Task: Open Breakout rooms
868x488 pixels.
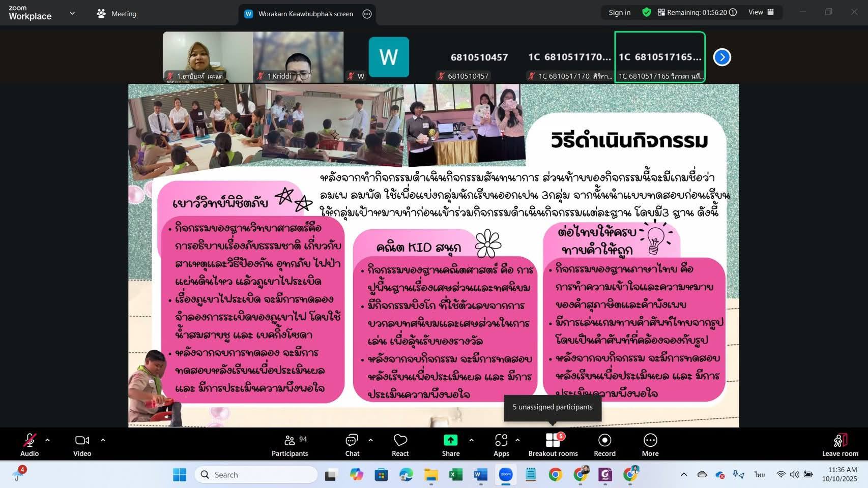Action: [553, 445]
